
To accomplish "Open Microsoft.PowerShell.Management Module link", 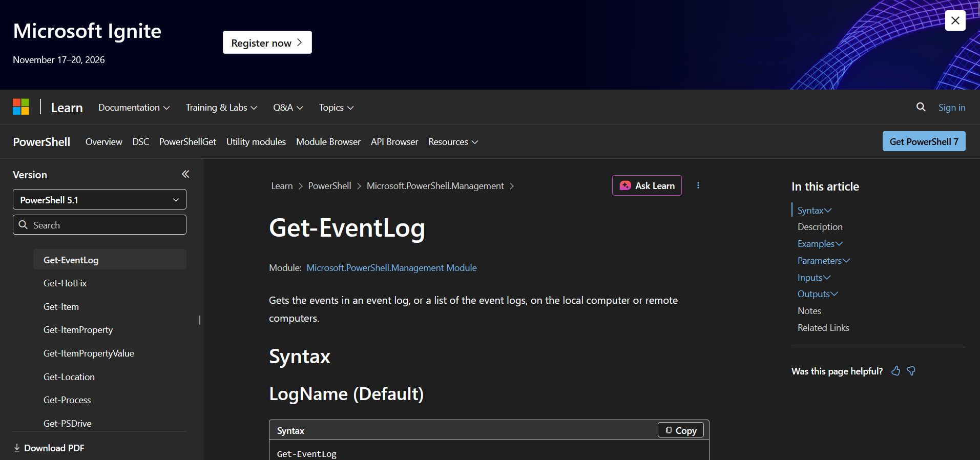I will click(391, 267).
